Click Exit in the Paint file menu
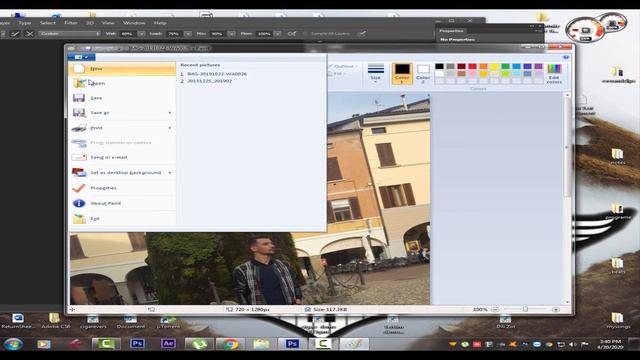640x360 pixels. [122, 219]
